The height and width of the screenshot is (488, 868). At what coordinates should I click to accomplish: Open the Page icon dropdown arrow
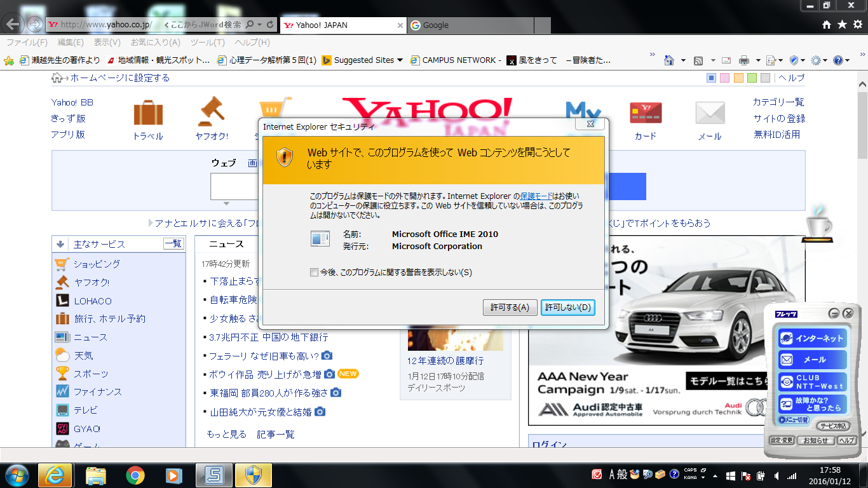coord(782,60)
